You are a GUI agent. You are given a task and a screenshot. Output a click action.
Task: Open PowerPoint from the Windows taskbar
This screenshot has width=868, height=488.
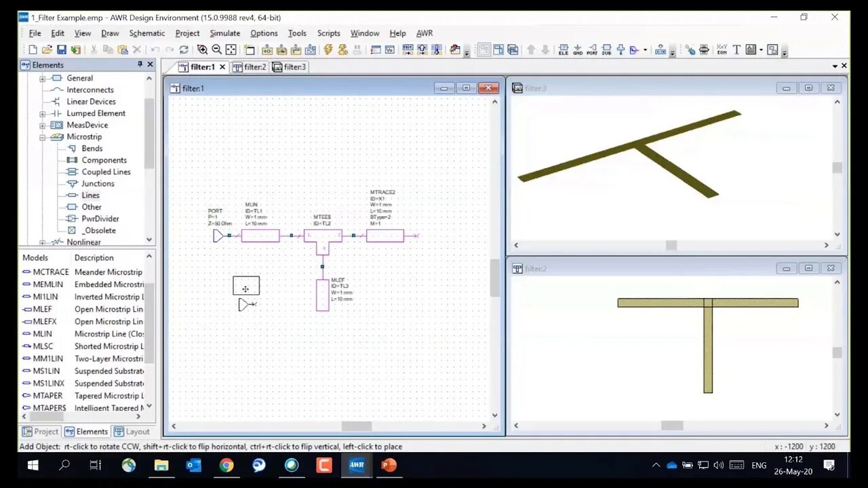coord(389,465)
